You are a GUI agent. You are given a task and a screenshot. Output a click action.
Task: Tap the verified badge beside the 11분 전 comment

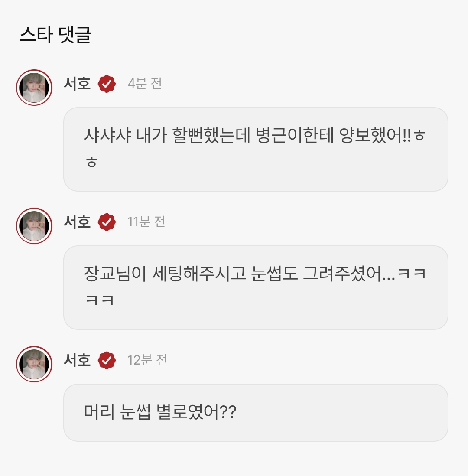pos(107,222)
